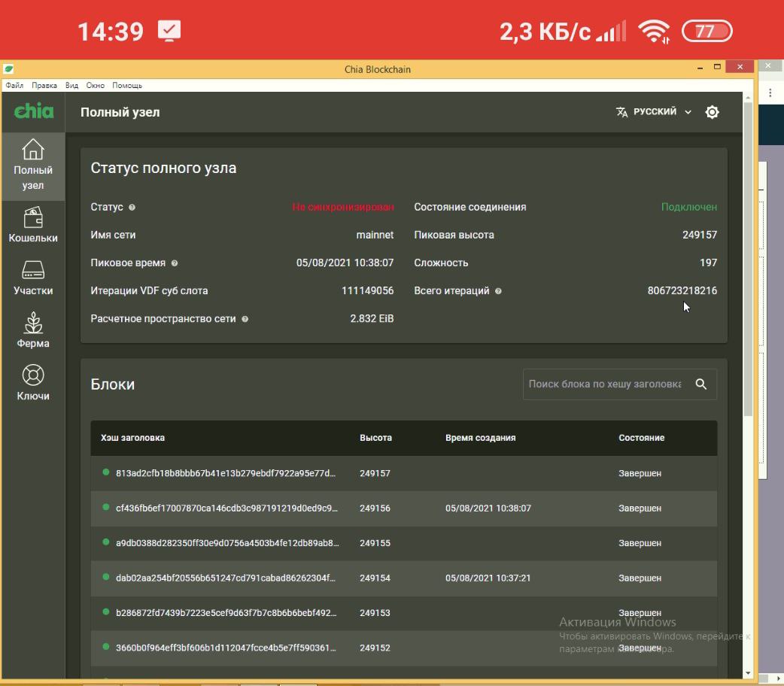Open the Правка menu
Viewport: 784px width, 686px height.
[44, 86]
